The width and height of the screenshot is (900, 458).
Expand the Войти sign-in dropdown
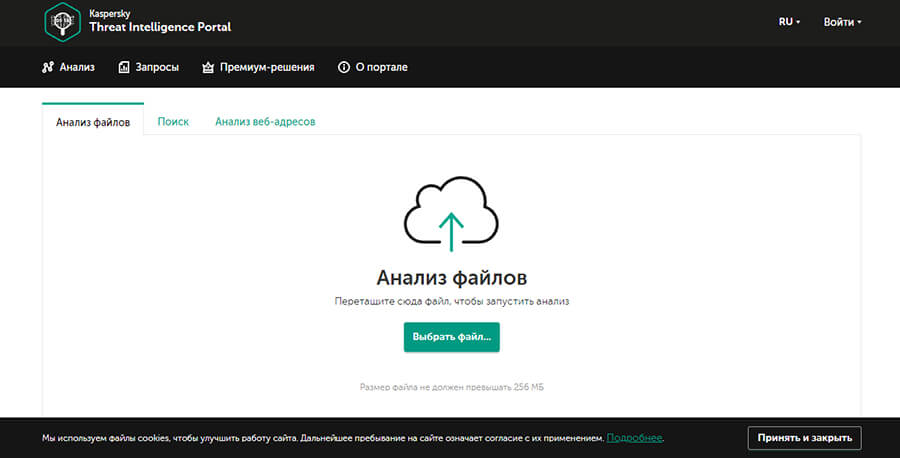(842, 22)
